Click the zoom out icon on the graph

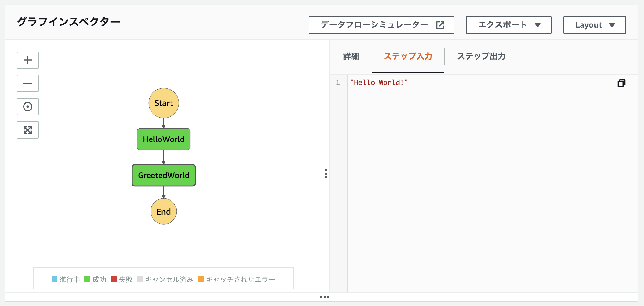coord(27,83)
